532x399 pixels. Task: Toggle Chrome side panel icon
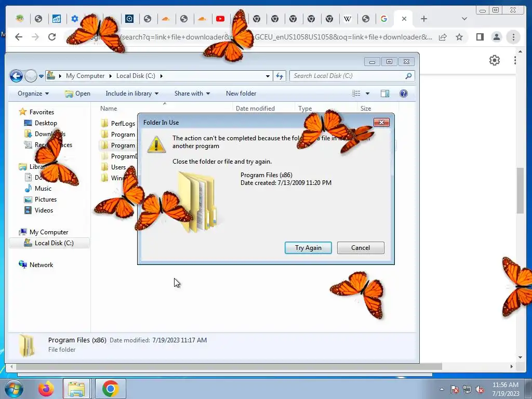[480, 37]
